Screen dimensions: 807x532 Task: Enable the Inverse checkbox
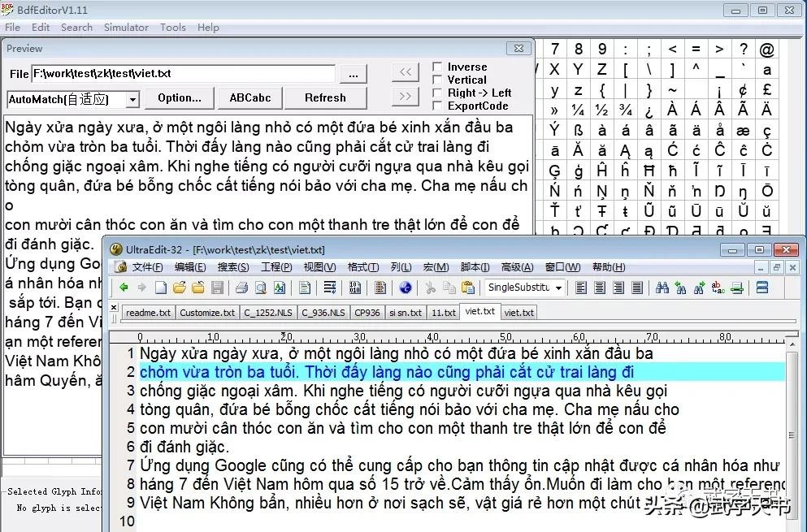[x=438, y=67]
